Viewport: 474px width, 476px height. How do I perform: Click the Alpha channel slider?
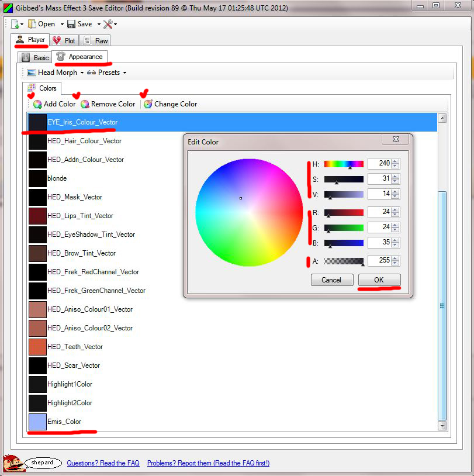pos(344,261)
